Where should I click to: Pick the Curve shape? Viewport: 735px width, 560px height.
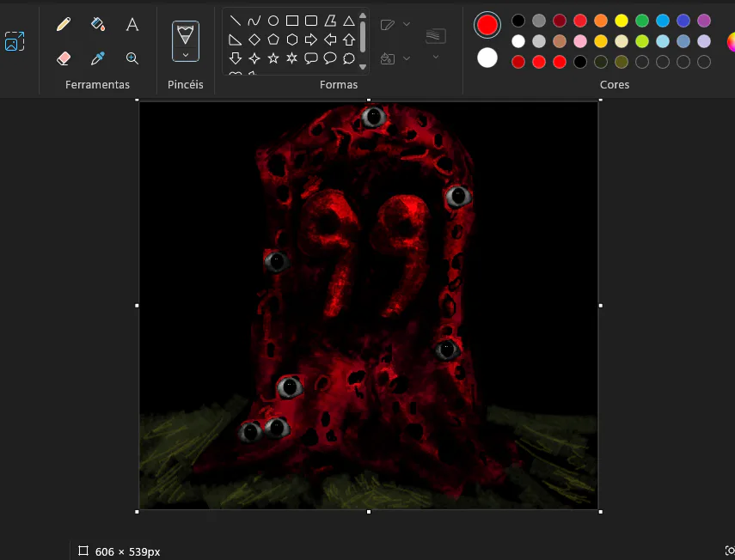click(254, 21)
